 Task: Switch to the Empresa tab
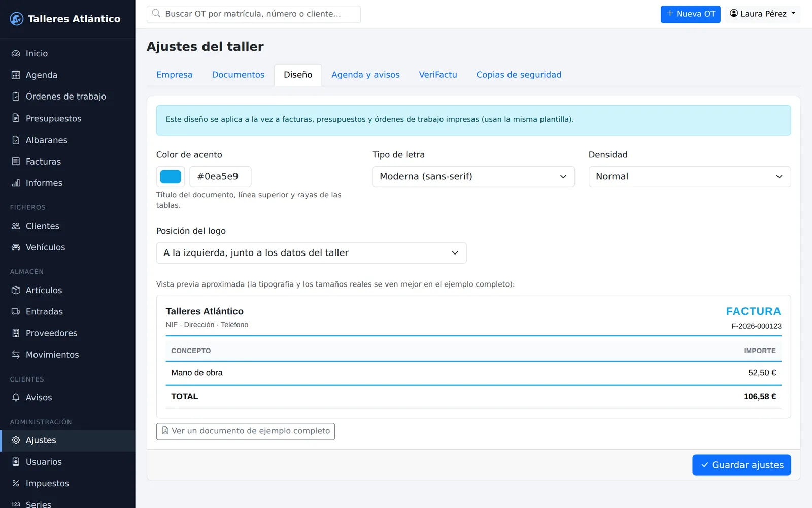tap(174, 75)
